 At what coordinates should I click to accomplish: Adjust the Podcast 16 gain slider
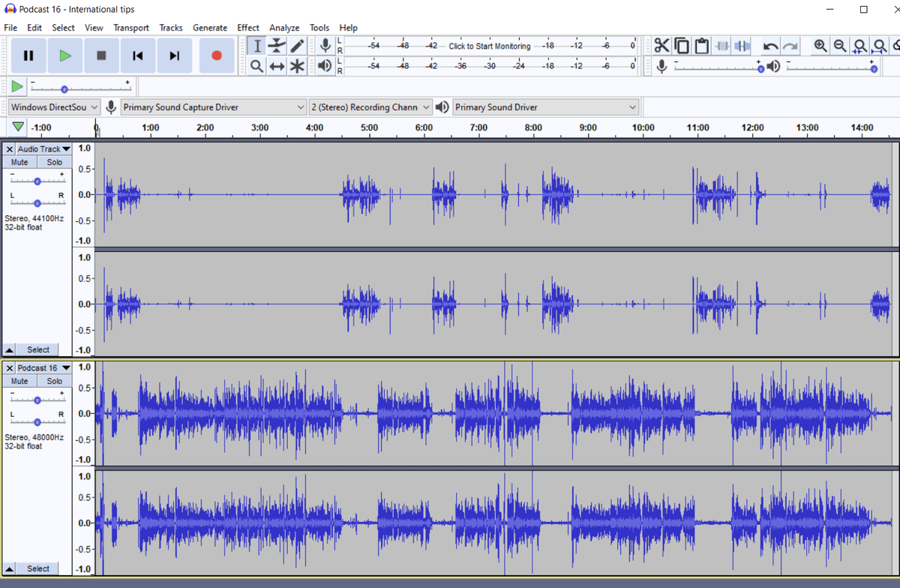coord(37,400)
